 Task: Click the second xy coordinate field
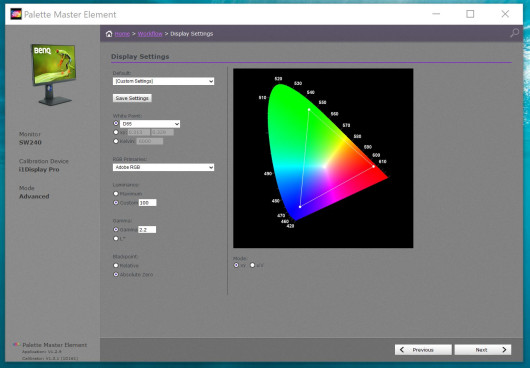[x=162, y=132]
